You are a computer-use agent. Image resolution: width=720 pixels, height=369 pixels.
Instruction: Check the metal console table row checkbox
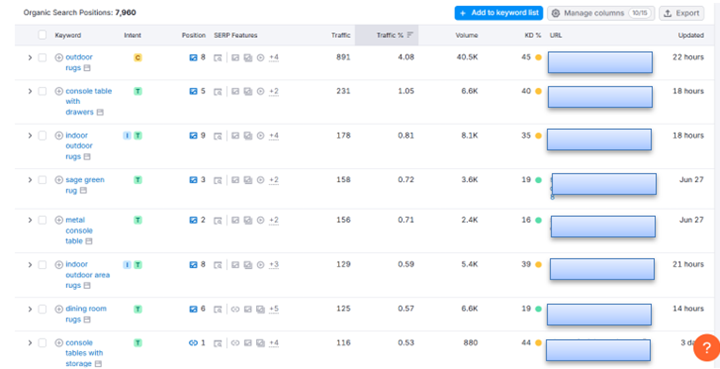(42, 220)
